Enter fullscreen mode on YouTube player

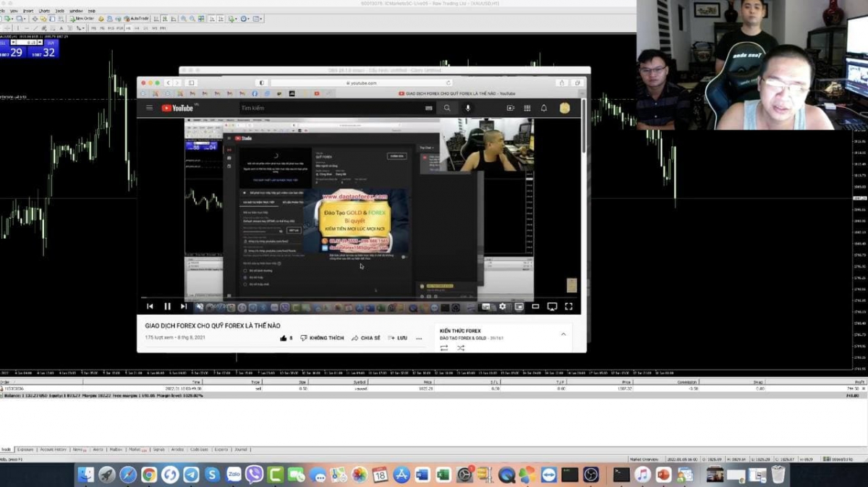[569, 306]
